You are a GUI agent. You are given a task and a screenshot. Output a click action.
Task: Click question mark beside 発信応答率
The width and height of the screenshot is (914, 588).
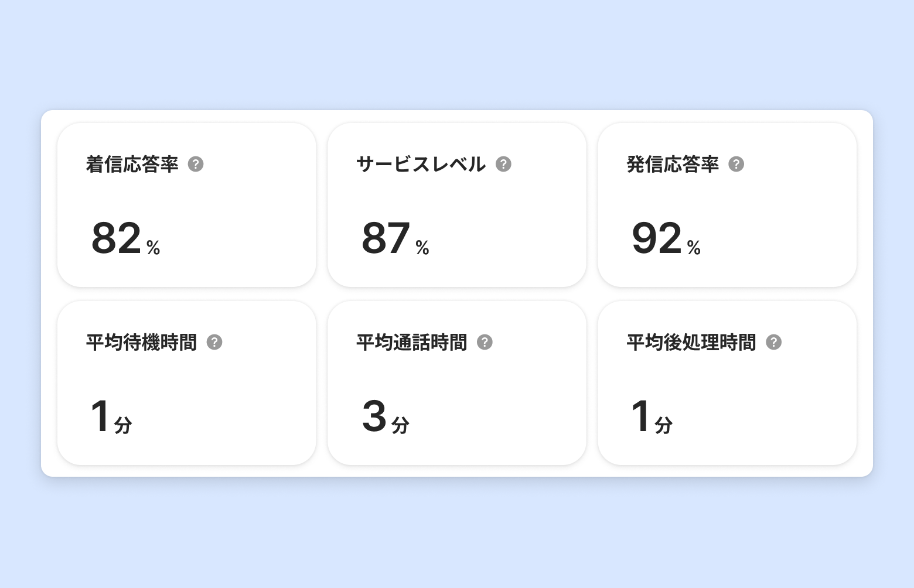[x=736, y=164]
